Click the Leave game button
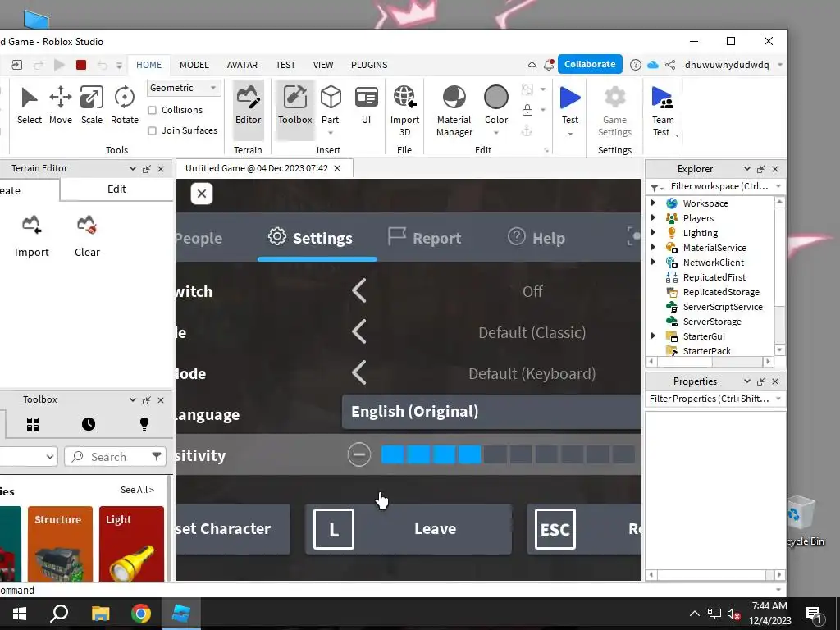The height and width of the screenshot is (630, 840). pyautogui.click(x=409, y=529)
